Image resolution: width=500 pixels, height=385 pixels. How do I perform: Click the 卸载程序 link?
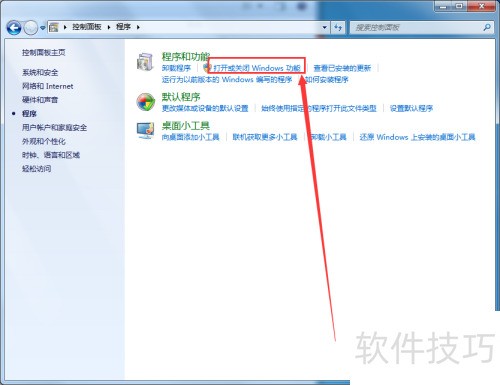176,68
